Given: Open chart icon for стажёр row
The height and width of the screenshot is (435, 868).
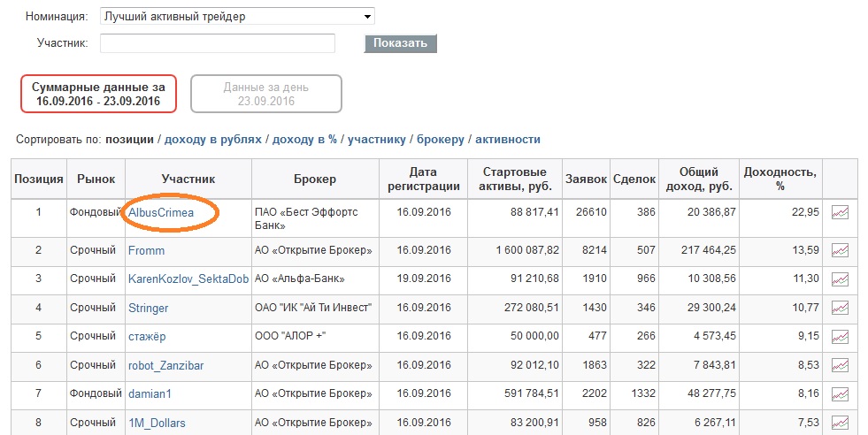Looking at the screenshot, I should coord(840,337).
